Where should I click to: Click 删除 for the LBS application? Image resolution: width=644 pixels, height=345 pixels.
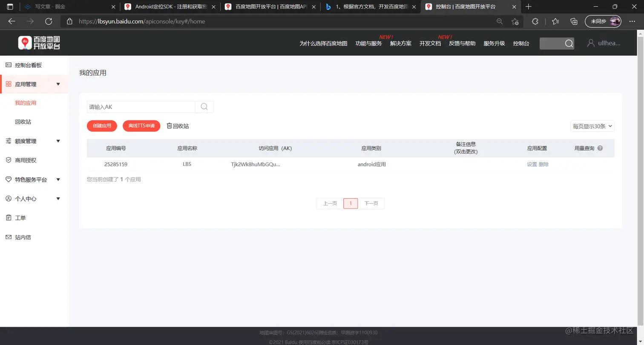tap(543, 164)
